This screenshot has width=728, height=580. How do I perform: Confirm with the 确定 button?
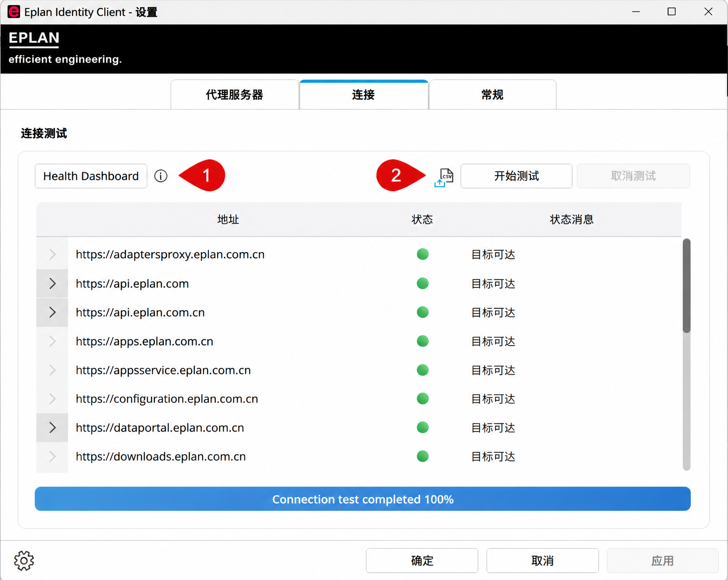point(422,560)
